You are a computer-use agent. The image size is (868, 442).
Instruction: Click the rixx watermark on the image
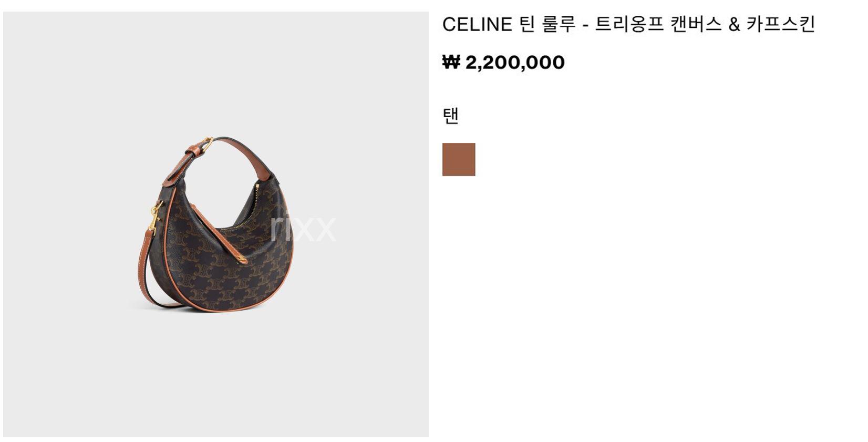(x=303, y=227)
